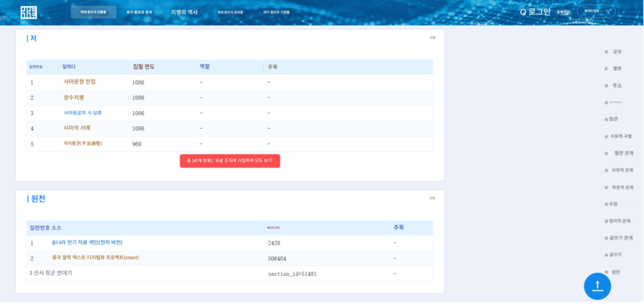Screen dimensions: 644x308
Task: Jump to 별명 in the side navigation
Action: (617, 68)
